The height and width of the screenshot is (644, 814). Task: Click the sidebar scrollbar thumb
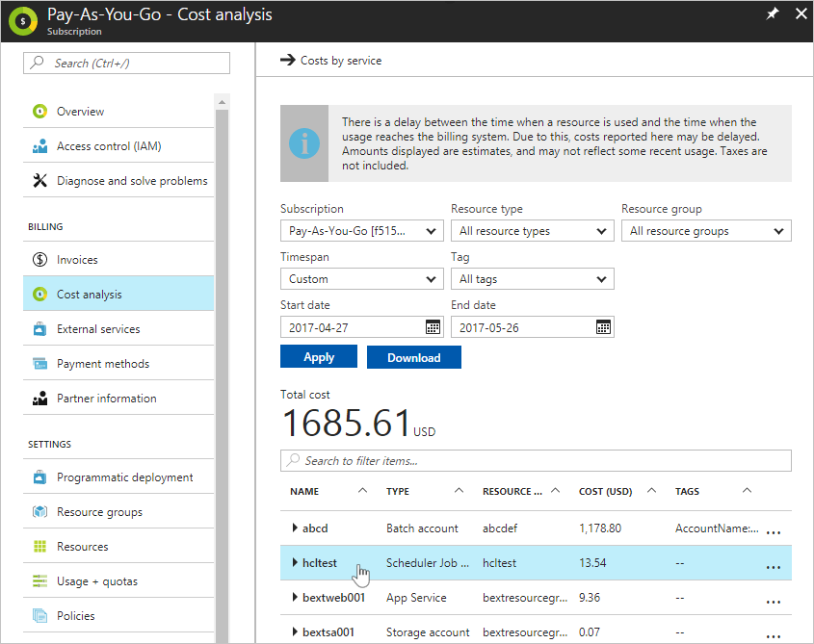click(222, 375)
